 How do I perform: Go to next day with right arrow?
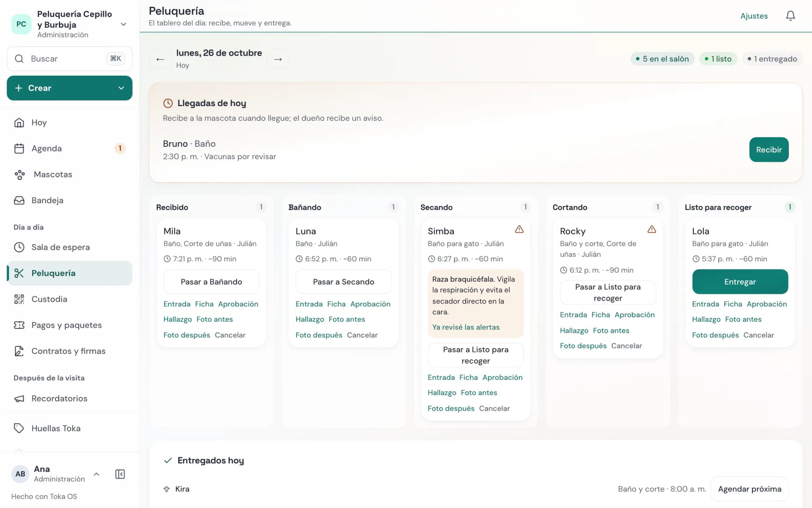[x=278, y=59]
